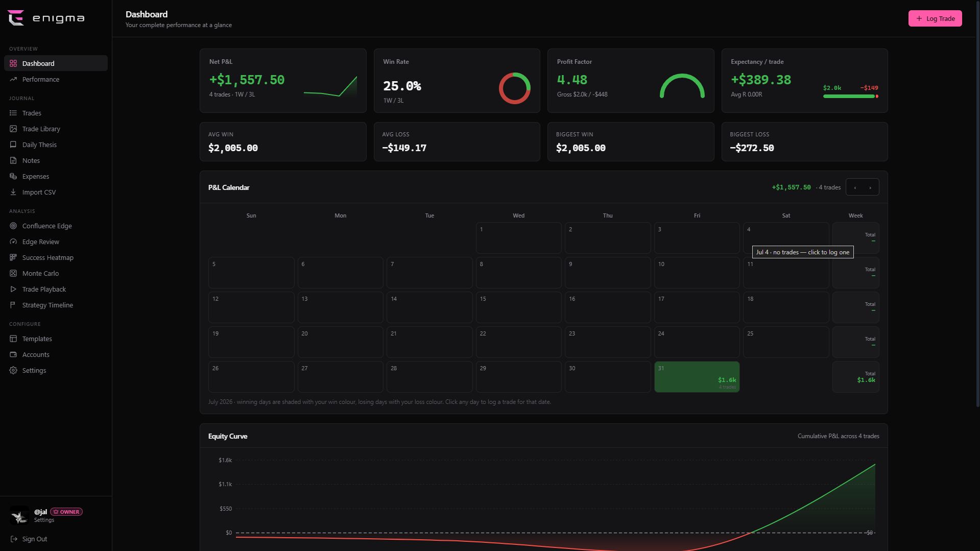
Task: Go to previous month in P&L Calendar
Action: tap(855, 187)
